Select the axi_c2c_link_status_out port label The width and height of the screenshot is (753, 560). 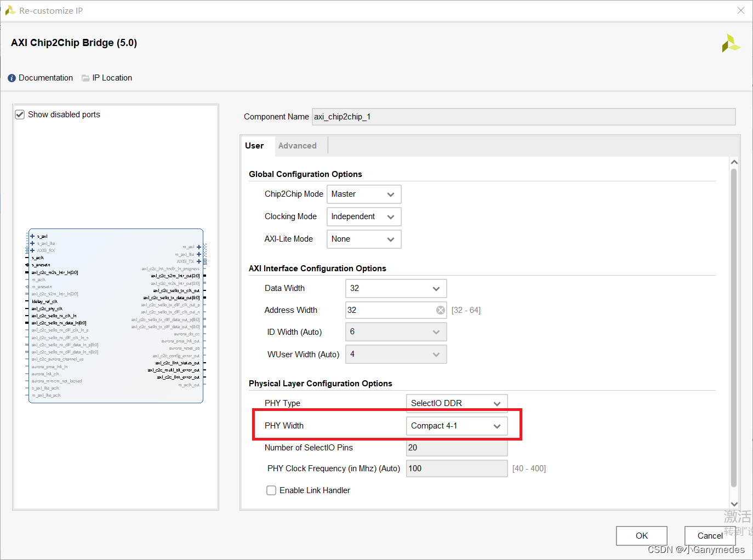[x=178, y=363]
